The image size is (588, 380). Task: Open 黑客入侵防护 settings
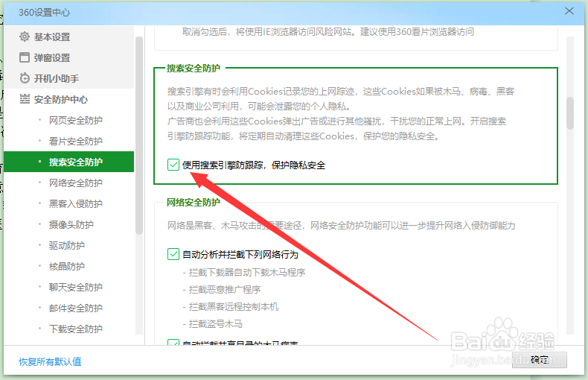75,203
